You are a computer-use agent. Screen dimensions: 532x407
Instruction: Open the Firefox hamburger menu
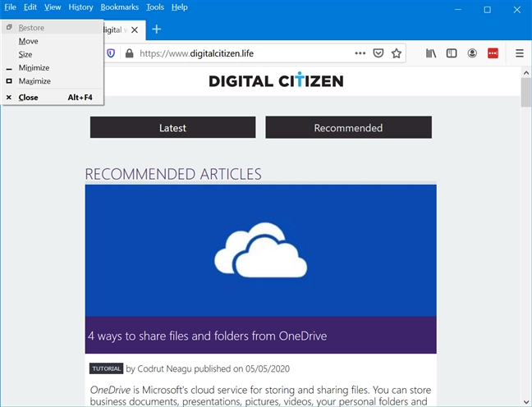(x=520, y=53)
